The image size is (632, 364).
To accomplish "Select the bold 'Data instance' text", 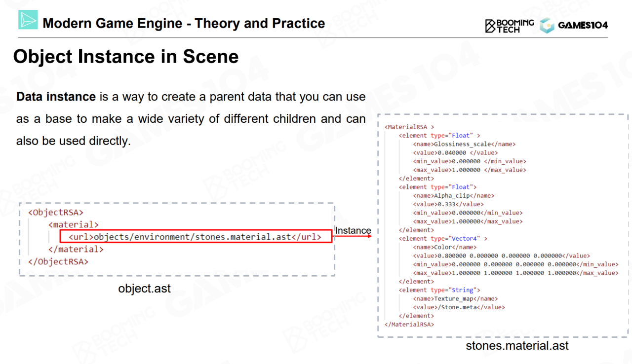I will (x=56, y=97).
